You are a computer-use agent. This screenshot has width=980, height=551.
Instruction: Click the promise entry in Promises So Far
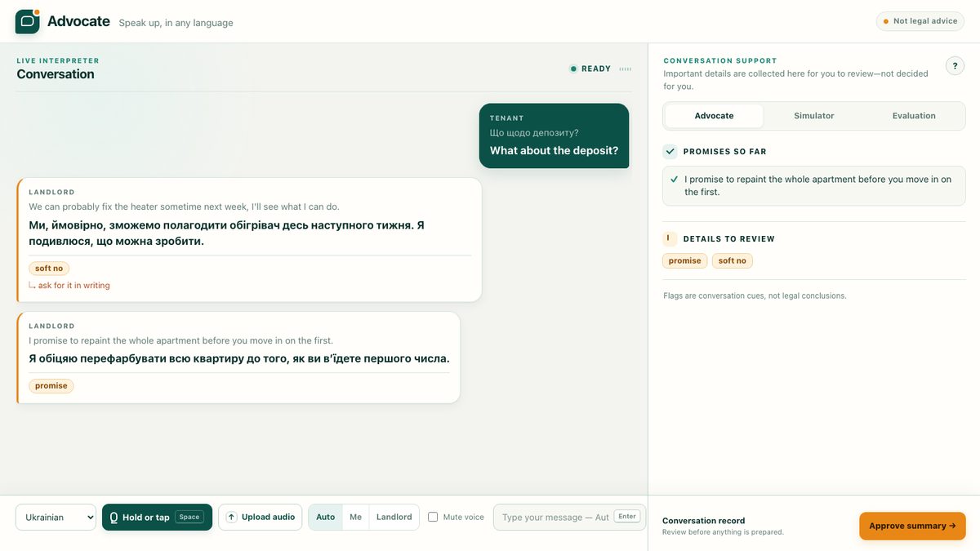(814, 186)
